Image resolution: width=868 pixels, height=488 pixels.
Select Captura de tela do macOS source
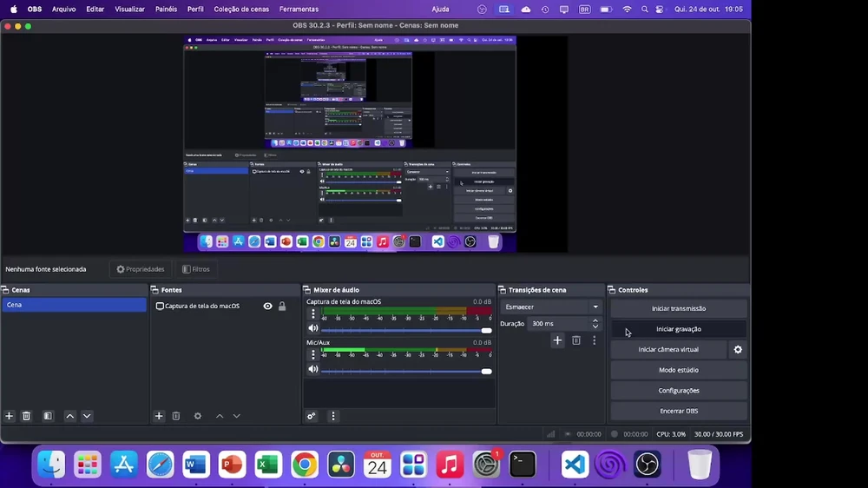click(x=202, y=306)
